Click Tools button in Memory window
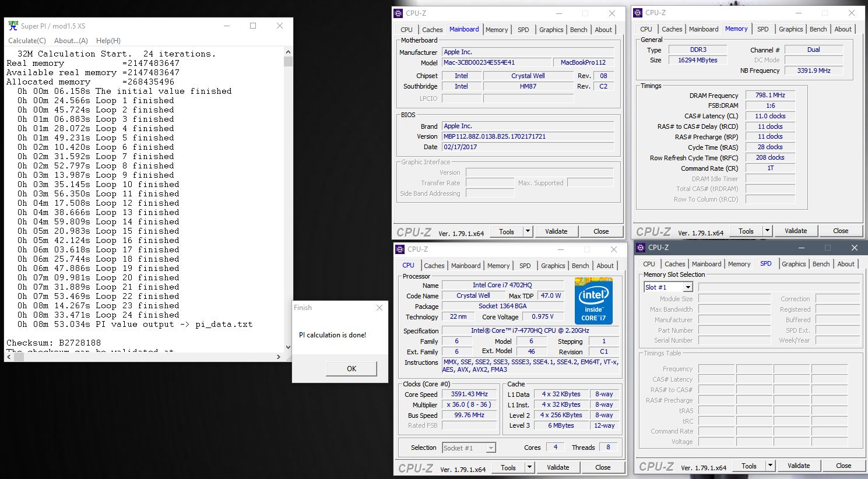The width and height of the screenshot is (868, 479). [746, 231]
